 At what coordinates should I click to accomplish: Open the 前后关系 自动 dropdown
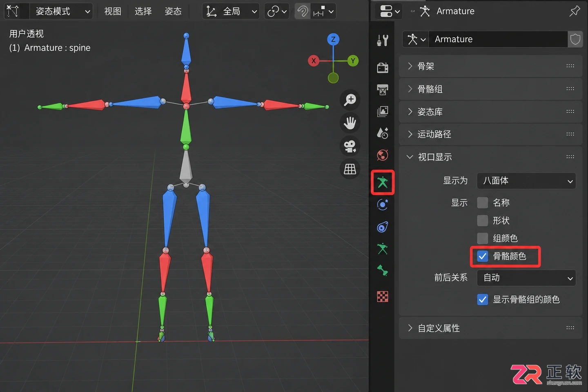(x=526, y=278)
